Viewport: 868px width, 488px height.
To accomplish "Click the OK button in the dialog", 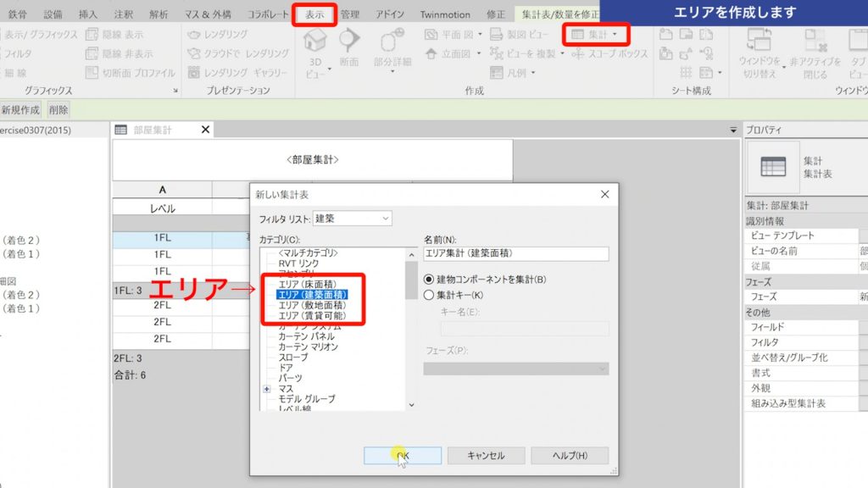I will click(x=403, y=455).
